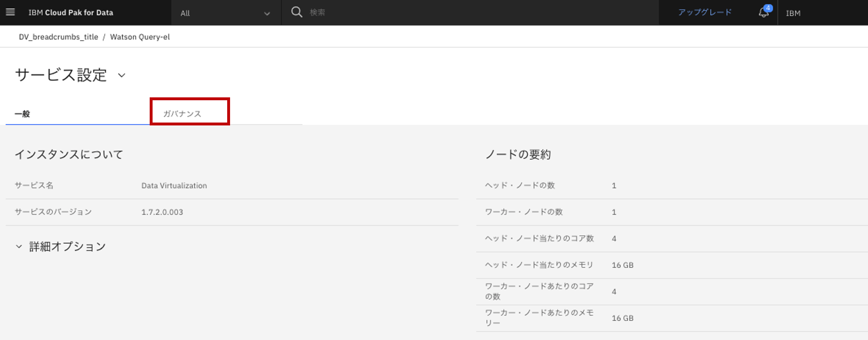The image size is (868, 340).
Task: Click the サービス名 label
Action: [34, 185]
